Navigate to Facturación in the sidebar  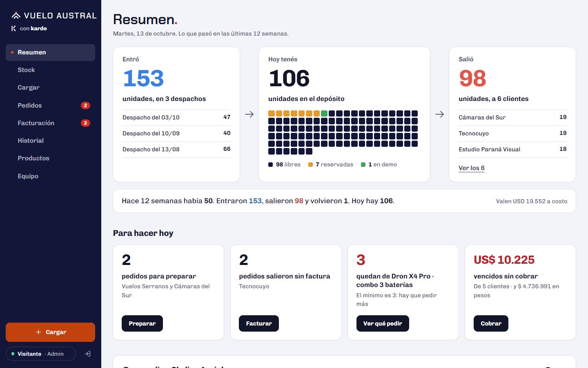coord(50,123)
